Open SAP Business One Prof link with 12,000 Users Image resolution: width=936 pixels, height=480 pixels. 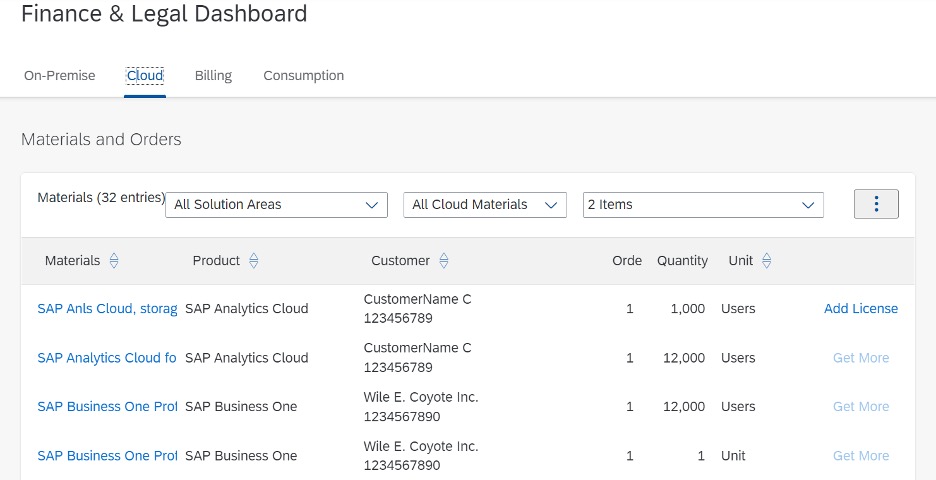(x=107, y=407)
